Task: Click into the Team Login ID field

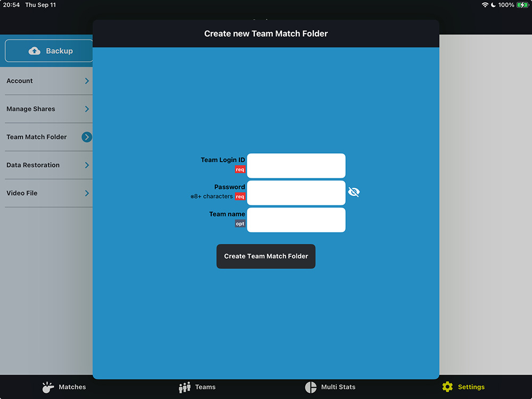Action: (296, 165)
